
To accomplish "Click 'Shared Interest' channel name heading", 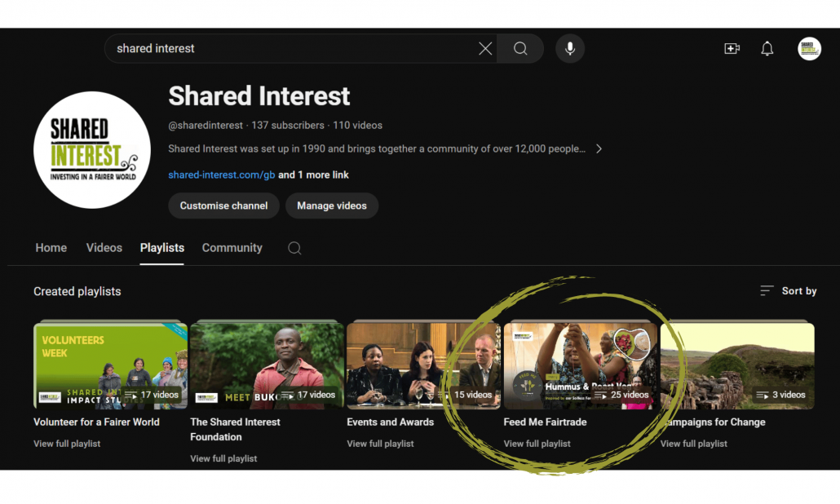I will pos(259,96).
